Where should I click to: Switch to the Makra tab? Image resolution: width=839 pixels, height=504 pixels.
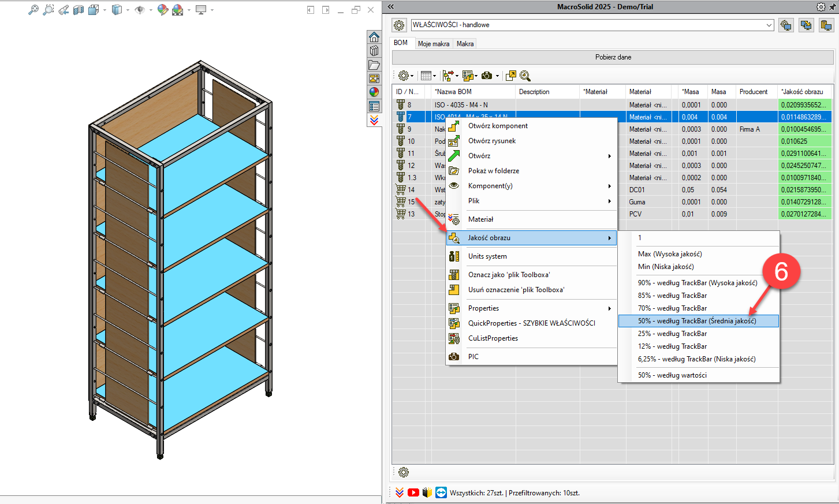[465, 44]
